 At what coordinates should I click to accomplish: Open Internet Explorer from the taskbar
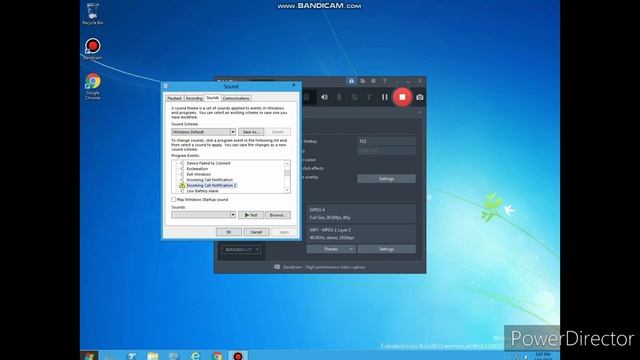[x=196, y=356]
